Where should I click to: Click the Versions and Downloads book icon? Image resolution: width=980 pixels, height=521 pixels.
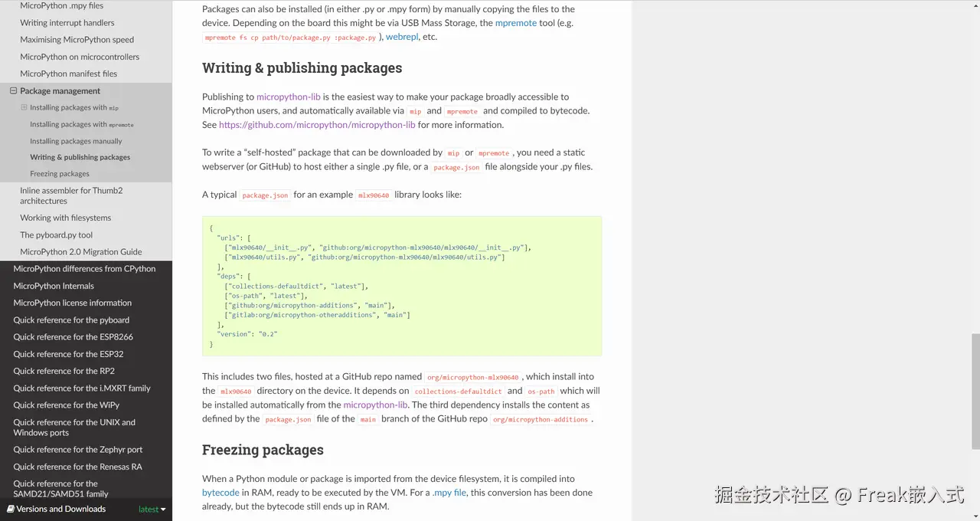[11, 509]
